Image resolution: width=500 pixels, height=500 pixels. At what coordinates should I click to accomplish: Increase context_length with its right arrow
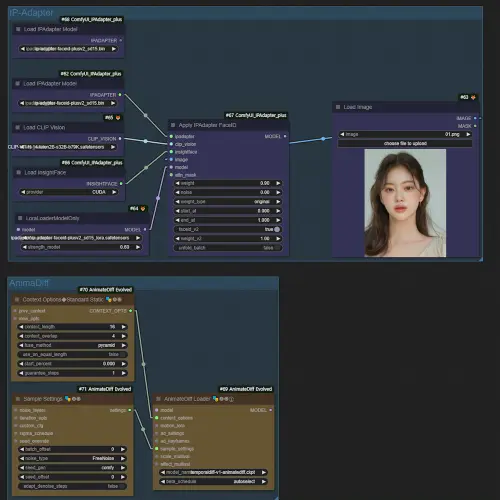click(x=124, y=327)
